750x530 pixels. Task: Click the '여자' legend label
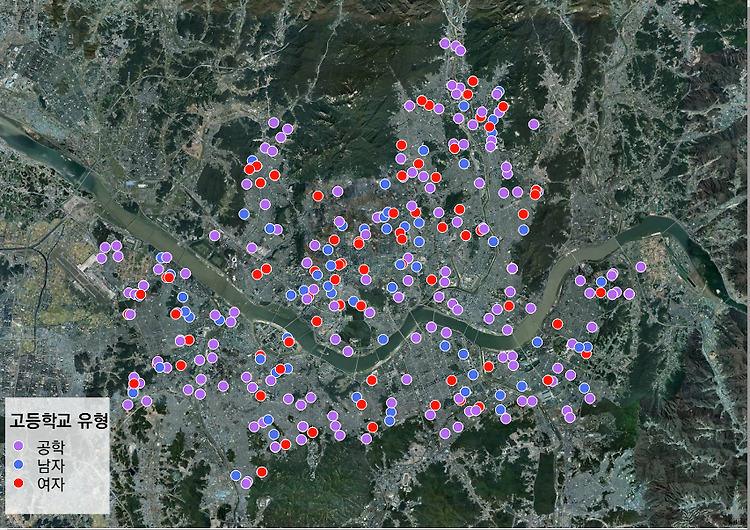(50, 484)
